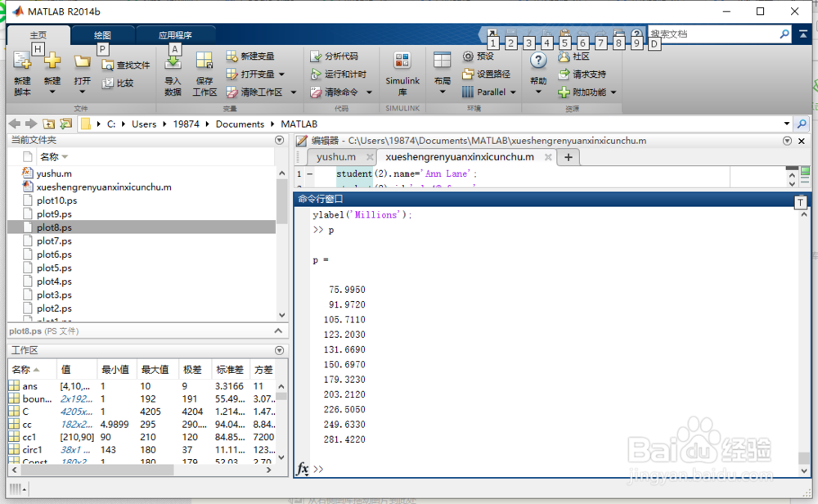818x504 pixels.
Task: Open the Simulink Library
Action: pyautogui.click(x=402, y=74)
